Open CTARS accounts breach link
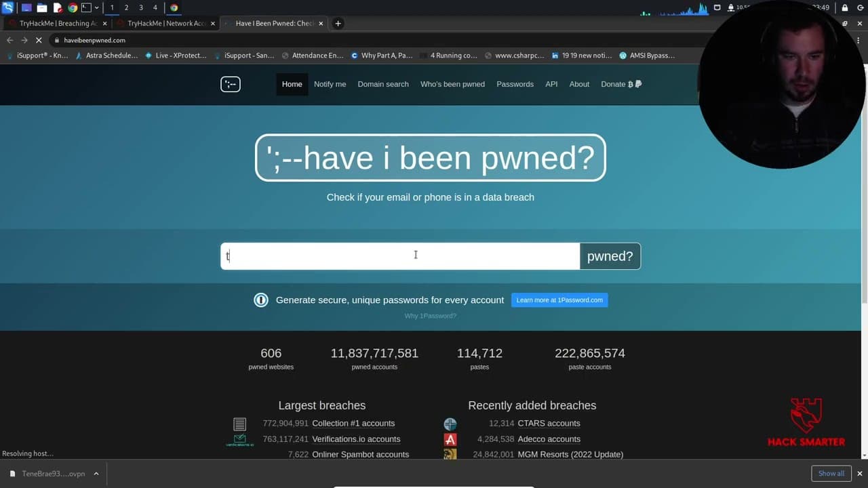This screenshot has height=488, width=868. point(549,424)
